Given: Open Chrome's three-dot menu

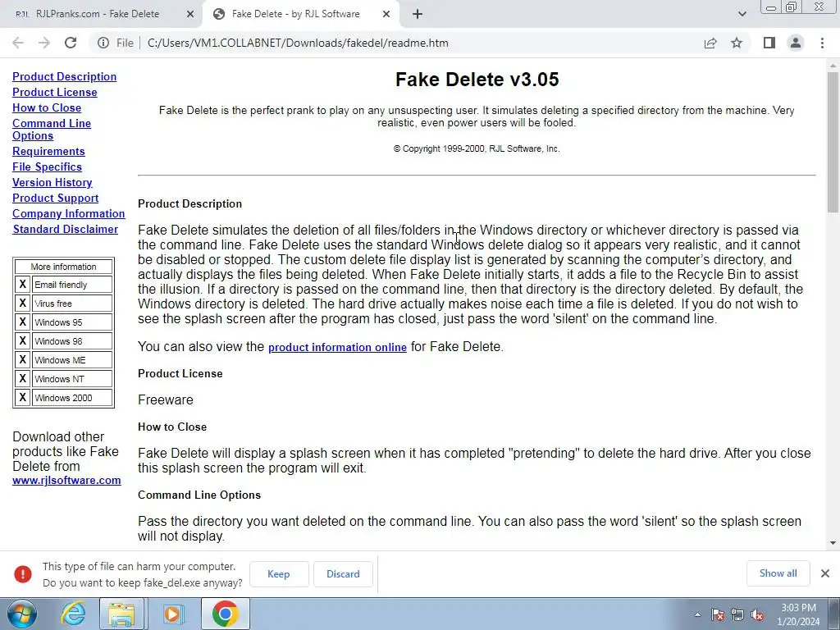Looking at the screenshot, I should tap(822, 43).
